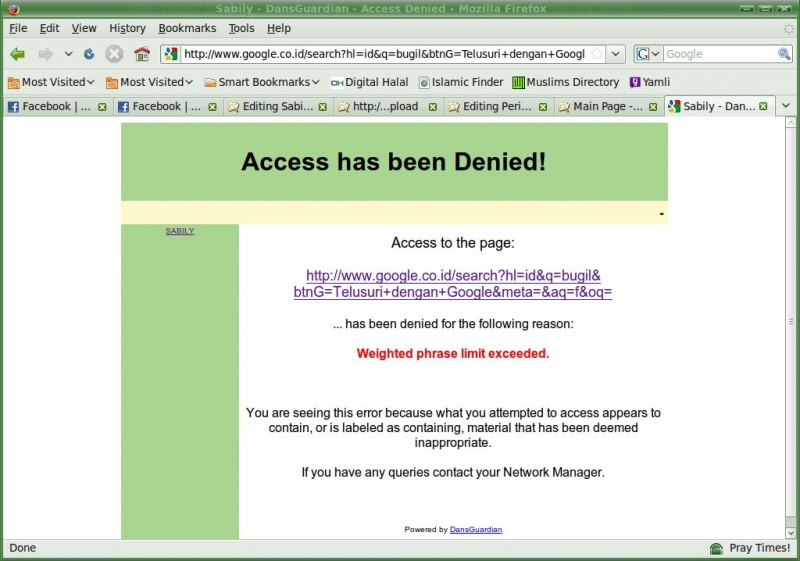Open the Help menu
Screen dimensions: 800x561
point(279,28)
